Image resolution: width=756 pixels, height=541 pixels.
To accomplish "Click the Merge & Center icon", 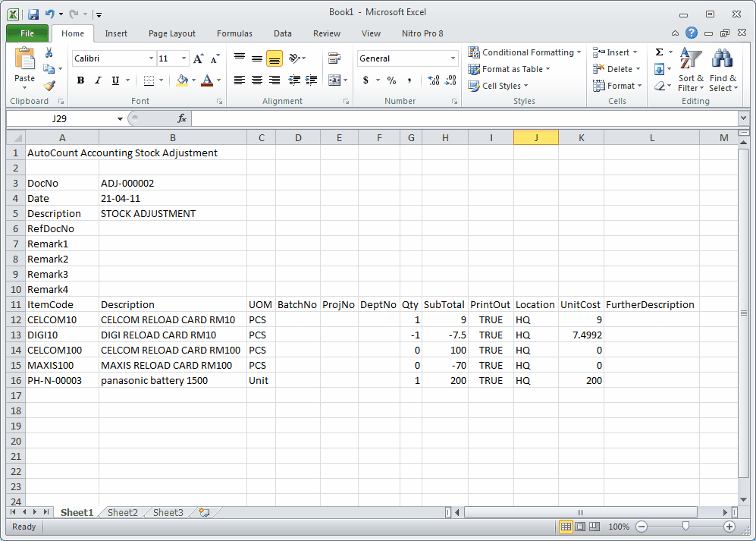I will [x=334, y=80].
